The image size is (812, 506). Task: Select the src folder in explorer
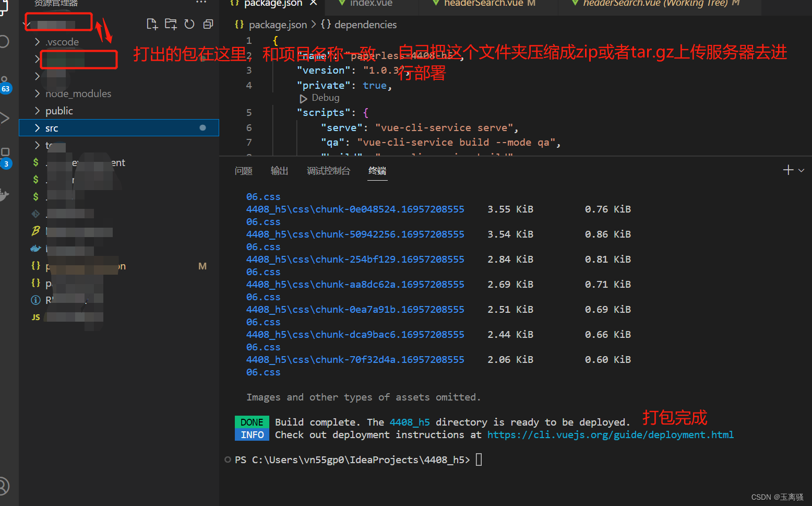(x=52, y=128)
